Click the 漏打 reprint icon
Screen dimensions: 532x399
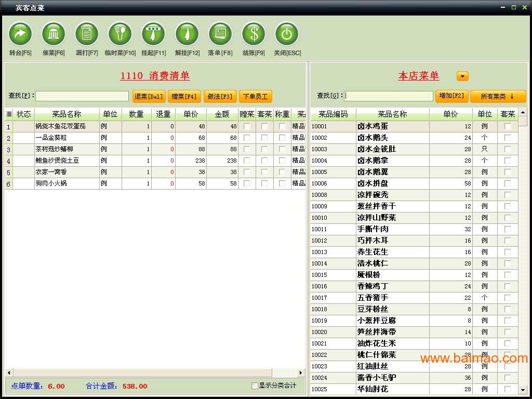click(x=87, y=34)
